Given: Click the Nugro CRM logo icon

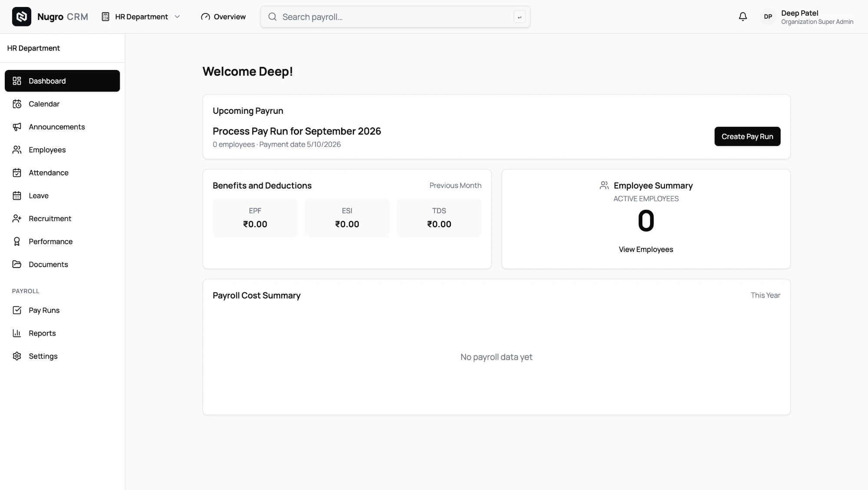Looking at the screenshot, I should pos(22,17).
